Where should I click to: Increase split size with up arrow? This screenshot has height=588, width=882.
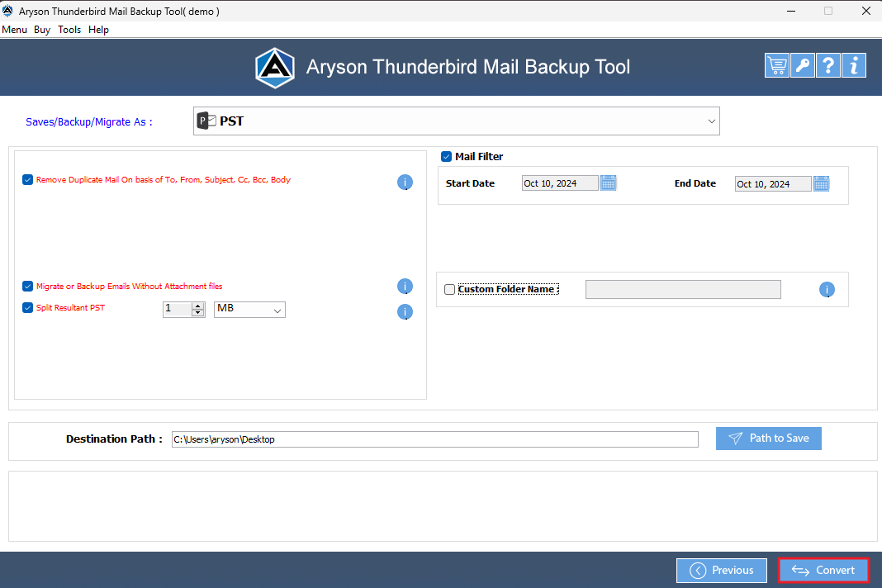198,306
